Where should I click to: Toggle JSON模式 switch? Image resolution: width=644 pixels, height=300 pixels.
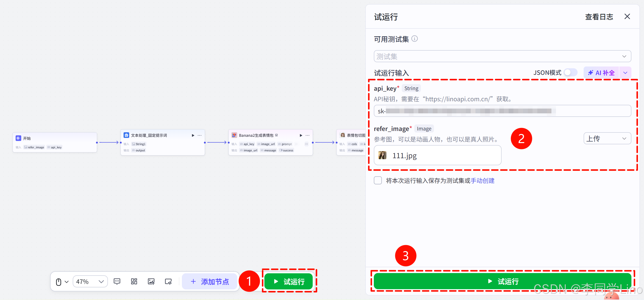pyautogui.click(x=570, y=73)
